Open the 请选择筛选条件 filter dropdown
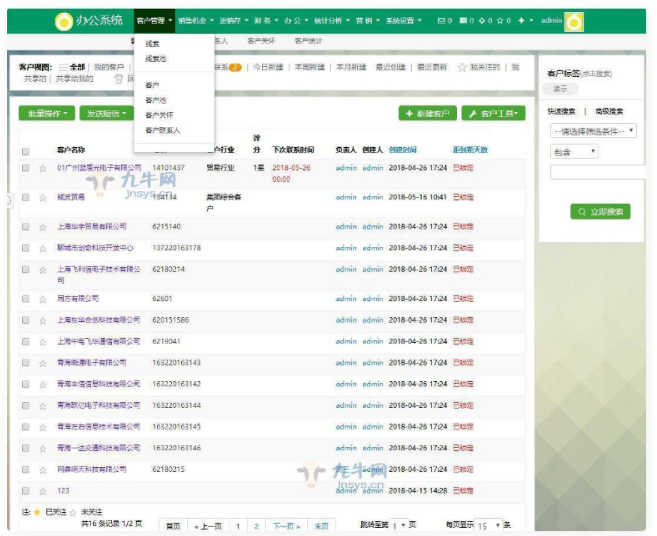Image resolution: width=657 pixels, height=536 pixels. click(x=593, y=131)
